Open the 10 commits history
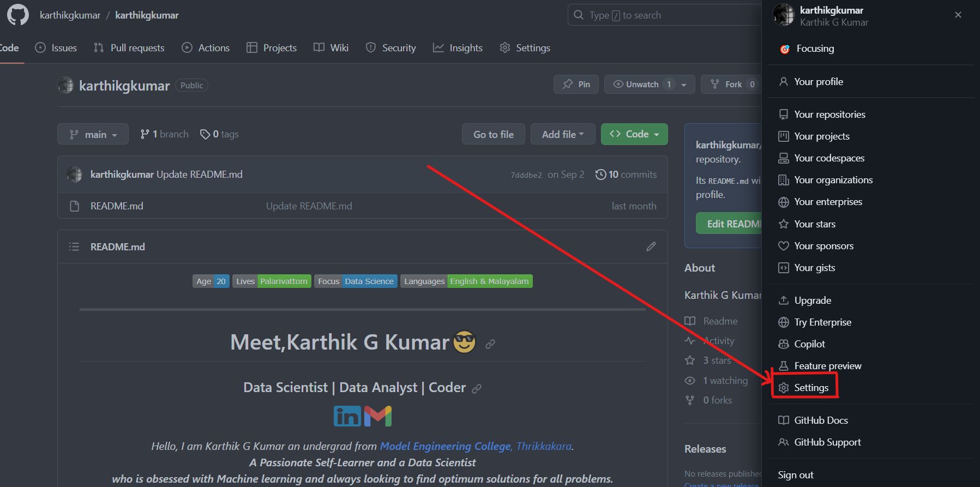This screenshot has height=487, width=980. click(x=626, y=175)
